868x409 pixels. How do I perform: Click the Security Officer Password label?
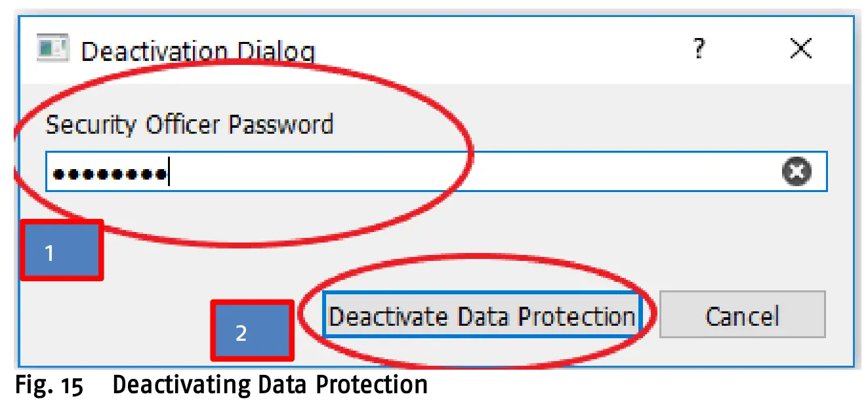click(189, 125)
